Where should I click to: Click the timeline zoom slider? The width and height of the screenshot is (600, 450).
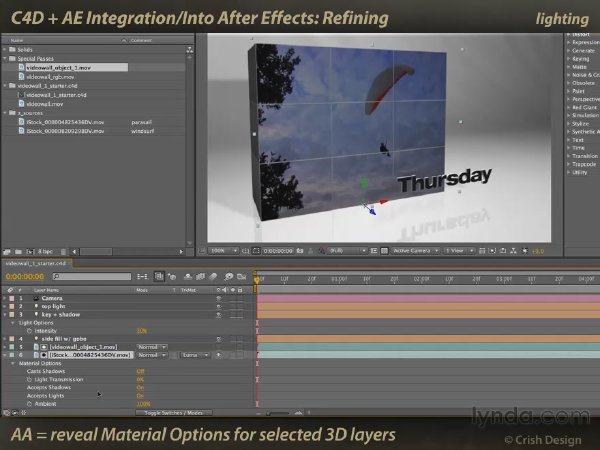[278, 413]
